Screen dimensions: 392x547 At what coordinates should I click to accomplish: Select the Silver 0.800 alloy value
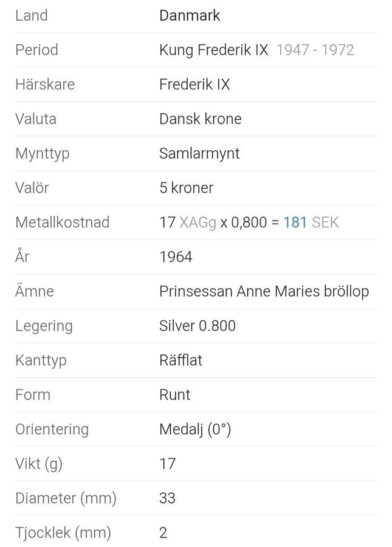coord(198,326)
